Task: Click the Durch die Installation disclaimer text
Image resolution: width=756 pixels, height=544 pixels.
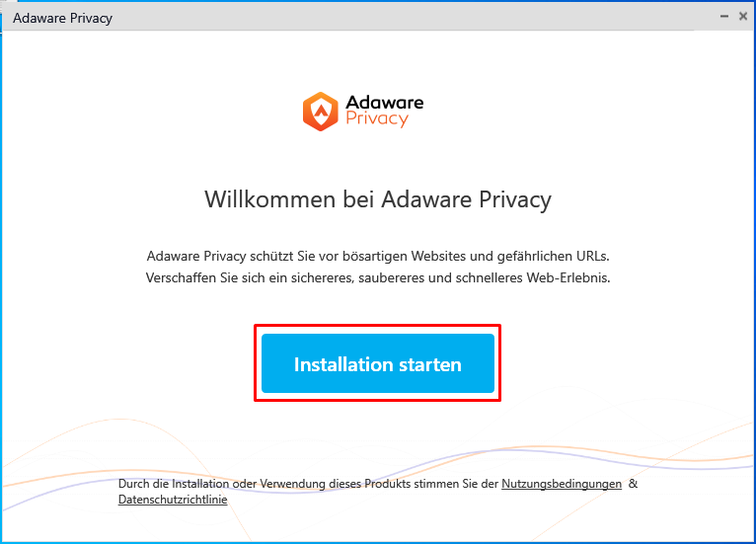Action: pyautogui.click(x=378, y=492)
